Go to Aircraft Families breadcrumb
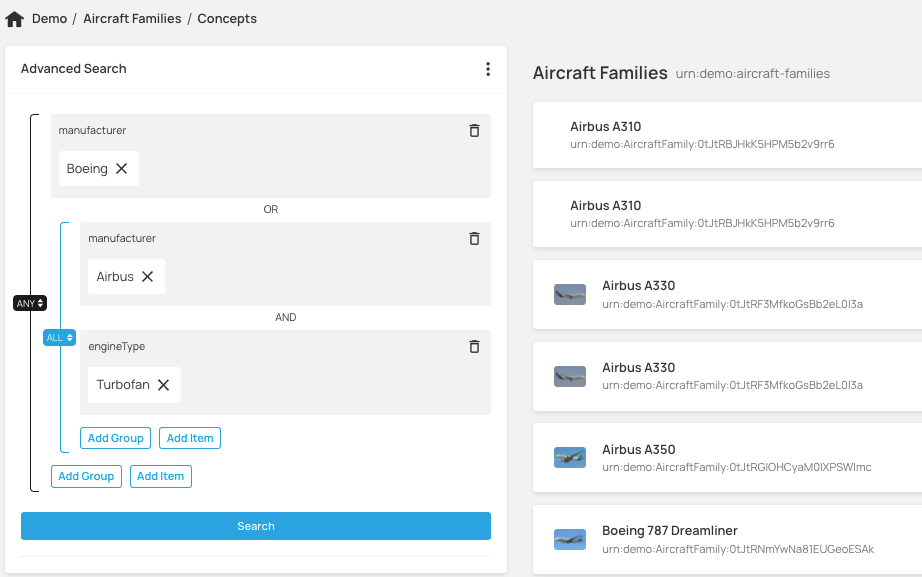The width and height of the screenshot is (922, 577). pos(132,19)
